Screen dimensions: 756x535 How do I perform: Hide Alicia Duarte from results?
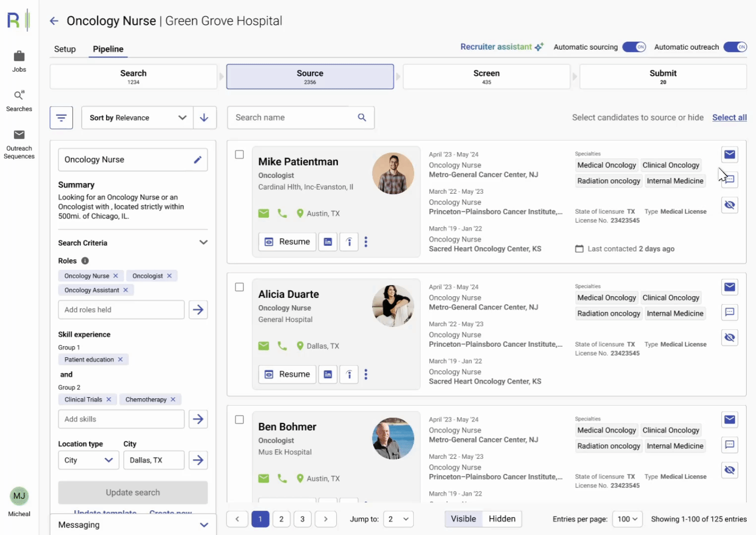730,338
